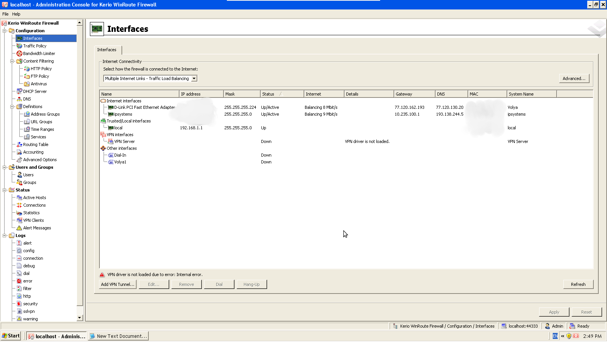The image size is (607, 364).
Task: Click the URL Groups icon
Action: point(27,122)
